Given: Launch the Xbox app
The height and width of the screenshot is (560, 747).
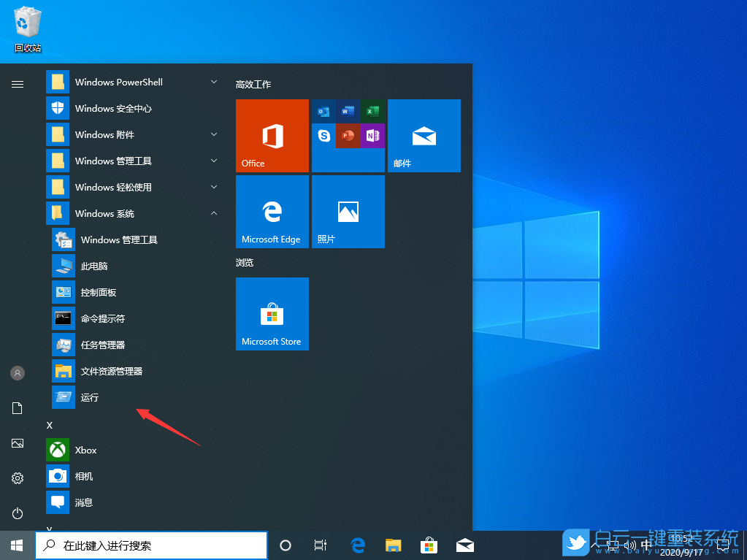Looking at the screenshot, I should pos(84,450).
